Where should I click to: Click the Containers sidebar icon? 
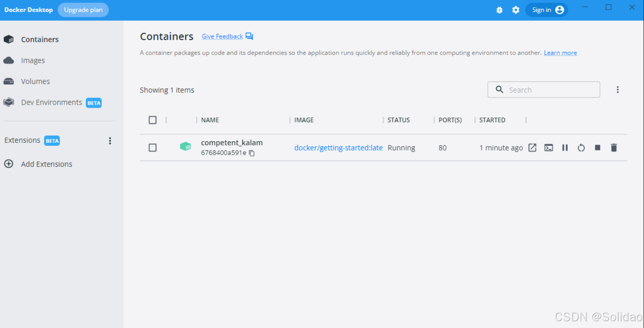click(x=8, y=39)
